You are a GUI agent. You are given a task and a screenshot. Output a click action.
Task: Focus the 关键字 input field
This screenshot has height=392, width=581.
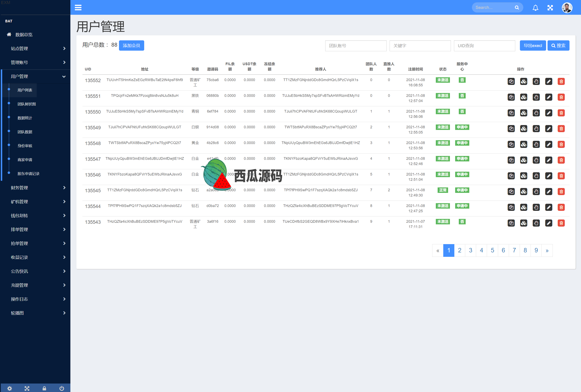(420, 46)
